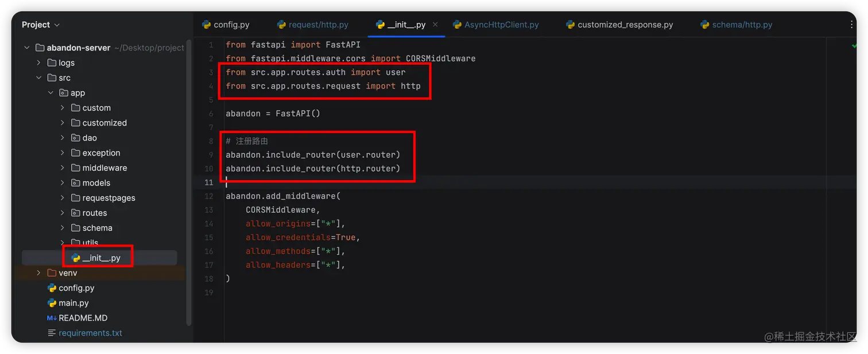Click the 'allow_headers' argument line
868x354 pixels.
click(295, 265)
